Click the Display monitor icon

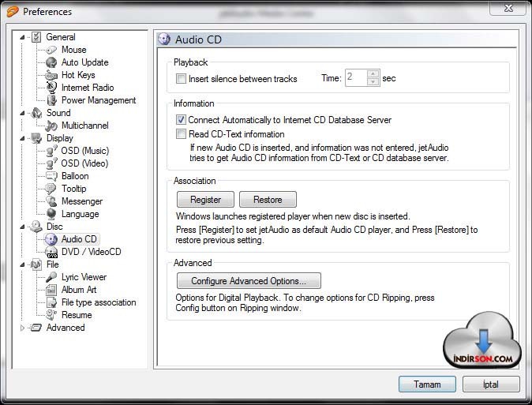36,138
